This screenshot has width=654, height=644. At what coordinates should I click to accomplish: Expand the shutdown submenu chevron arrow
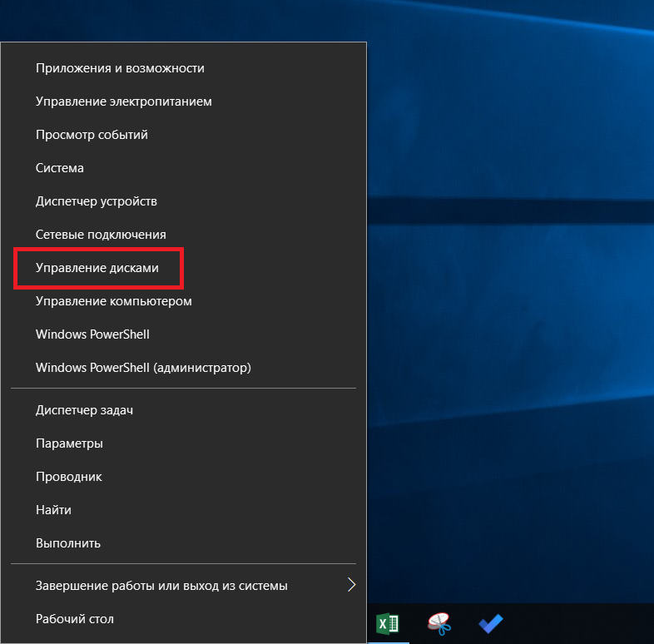(352, 585)
